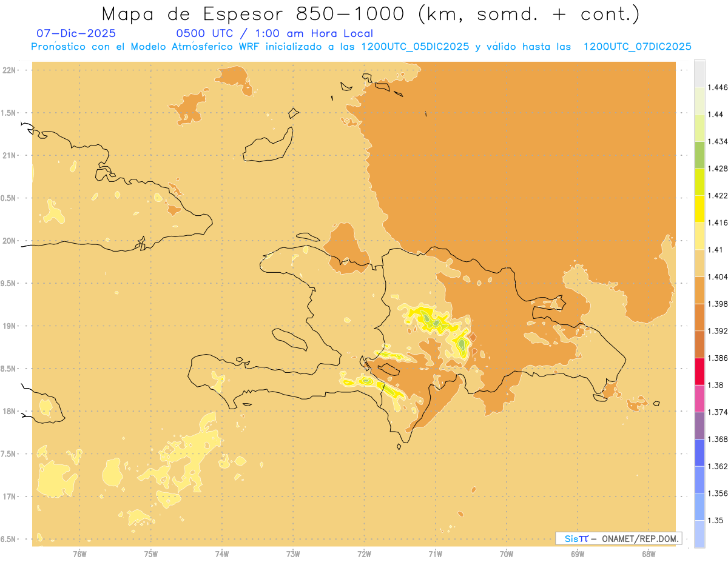Click the colorbar value '1.446'
Screen dimensions: 728x562
[717, 87]
